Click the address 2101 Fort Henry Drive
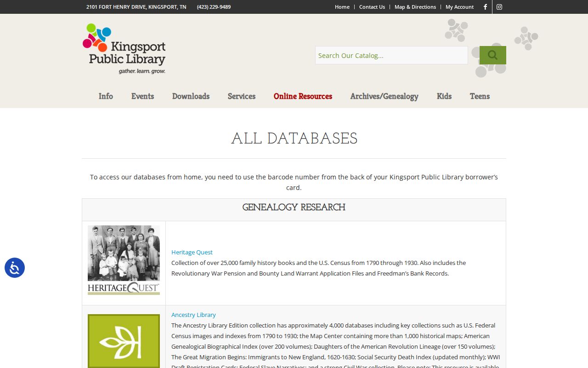 click(136, 7)
